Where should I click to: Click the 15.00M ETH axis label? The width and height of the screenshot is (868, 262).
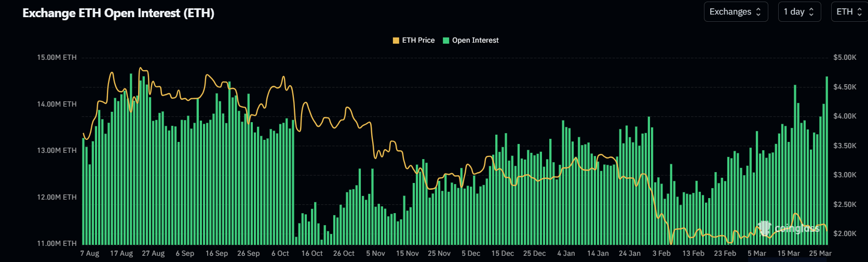click(57, 58)
